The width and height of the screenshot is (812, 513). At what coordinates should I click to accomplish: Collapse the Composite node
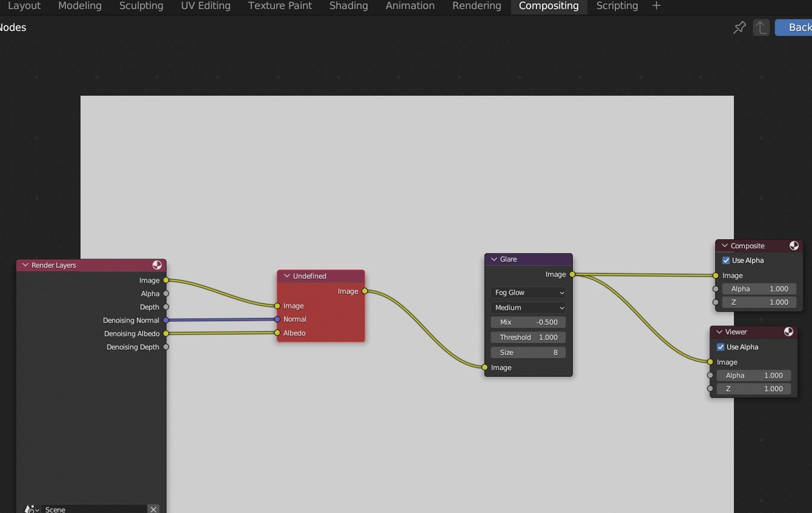[724, 246]
